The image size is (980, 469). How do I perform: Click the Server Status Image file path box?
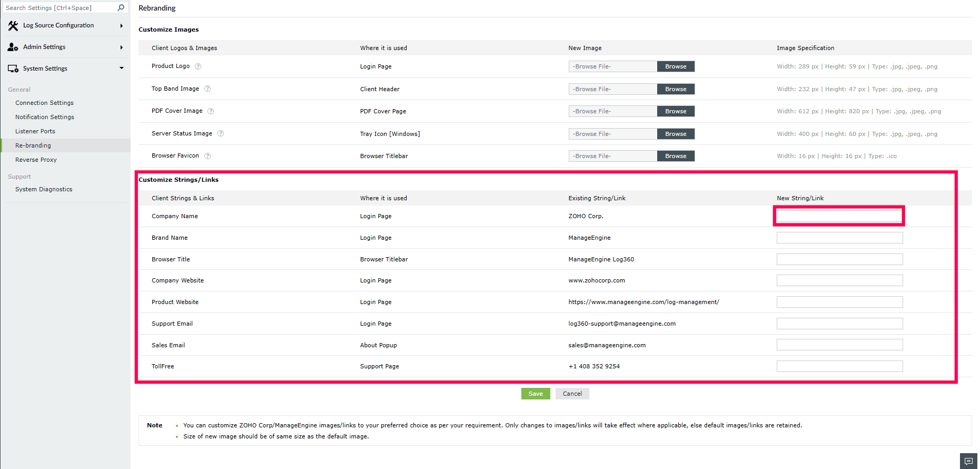613,134
